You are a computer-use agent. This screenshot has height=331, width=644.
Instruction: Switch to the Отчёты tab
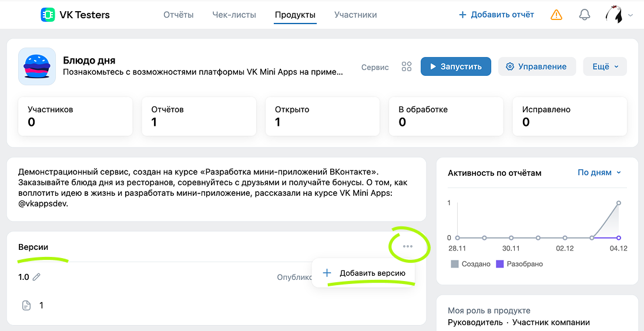point(179,15)
